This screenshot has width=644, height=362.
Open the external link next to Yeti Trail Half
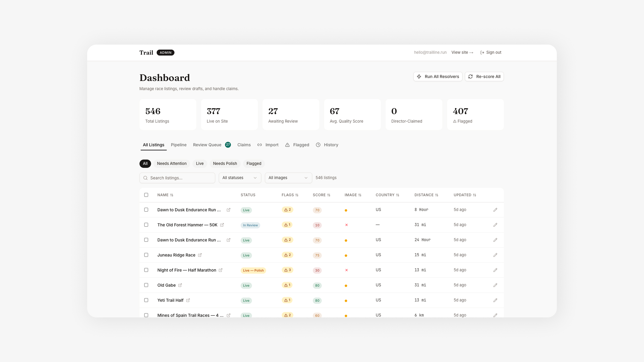[188, 300]
